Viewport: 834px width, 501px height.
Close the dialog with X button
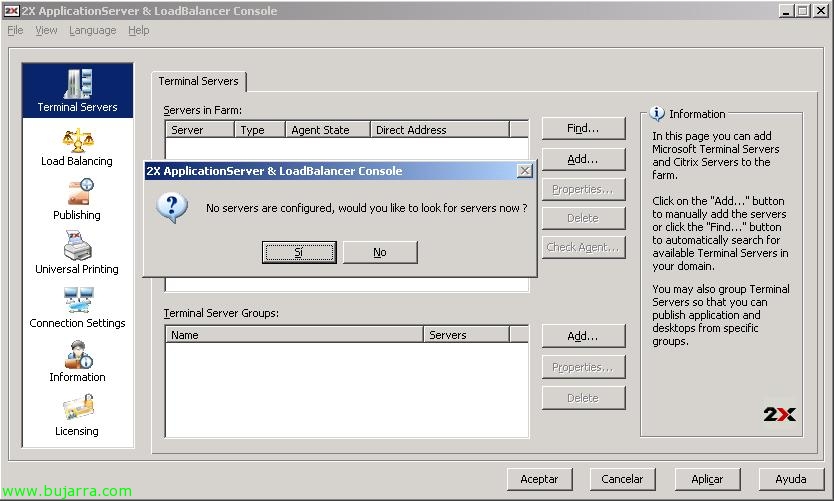coord(524,171)
